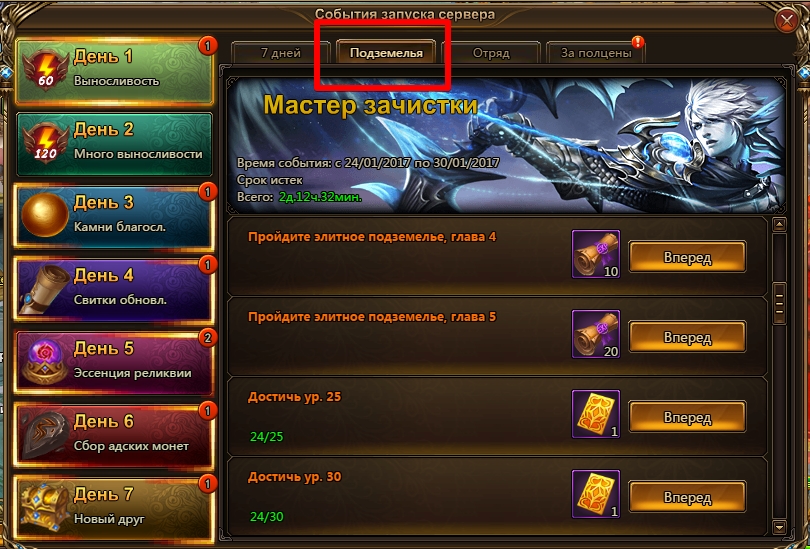Click the treasure chest icon for День 7
Viewport: 810px width, 549px height.
(45, 507)
